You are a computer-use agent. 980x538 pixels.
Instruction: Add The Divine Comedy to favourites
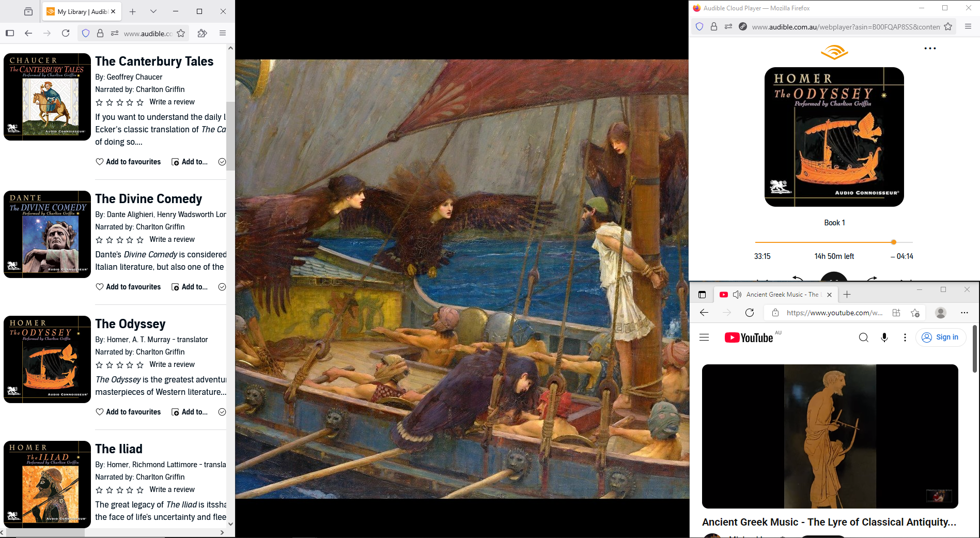point(128,287)
